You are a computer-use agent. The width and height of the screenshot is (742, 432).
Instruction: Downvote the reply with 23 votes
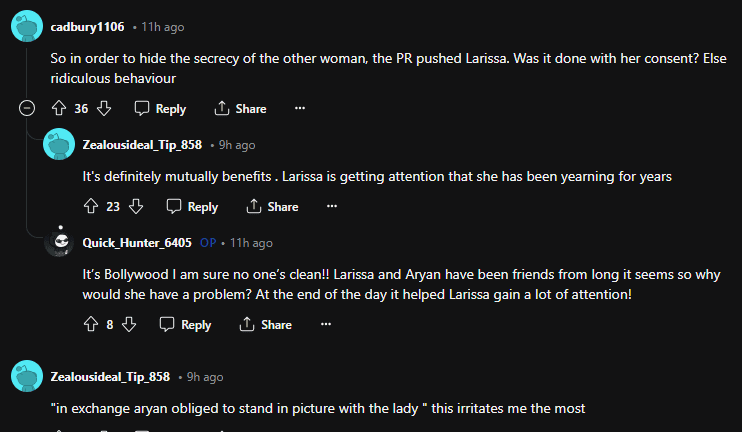[x=136, y=206]
